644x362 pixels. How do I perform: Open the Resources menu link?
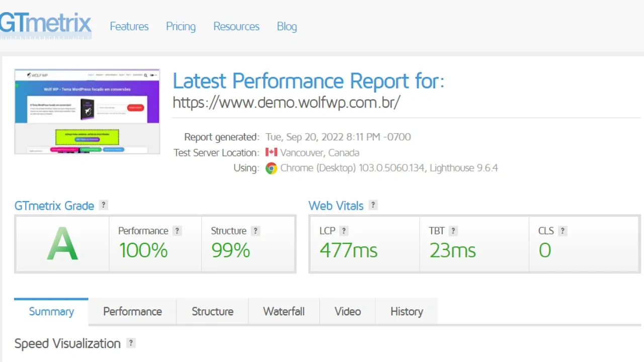236,27
